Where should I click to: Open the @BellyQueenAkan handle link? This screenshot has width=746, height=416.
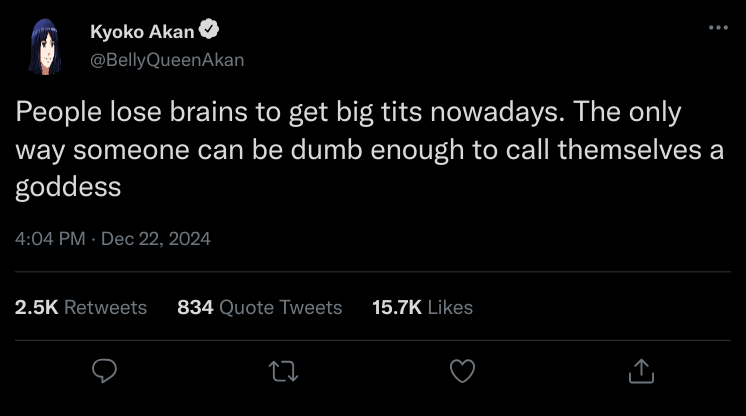166,59
